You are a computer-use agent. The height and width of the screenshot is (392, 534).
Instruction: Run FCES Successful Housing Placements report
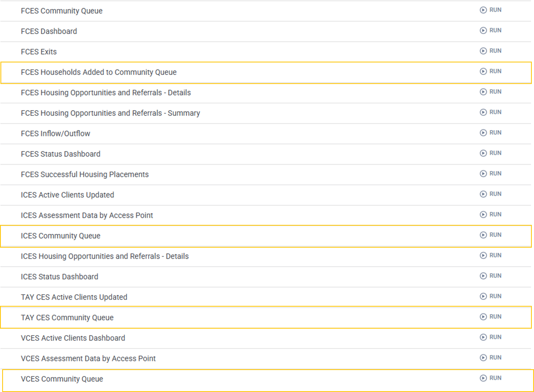491,174
